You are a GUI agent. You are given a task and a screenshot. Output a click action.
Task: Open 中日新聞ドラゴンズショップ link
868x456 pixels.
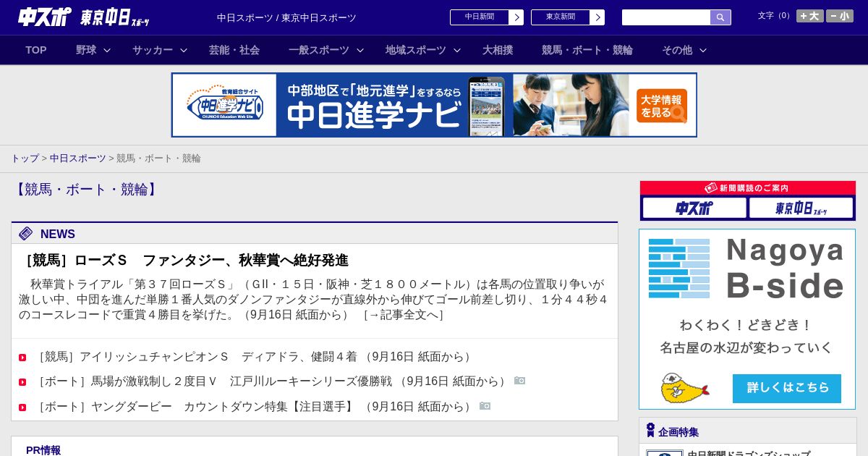pyautogui.click(x=749, y=454)
